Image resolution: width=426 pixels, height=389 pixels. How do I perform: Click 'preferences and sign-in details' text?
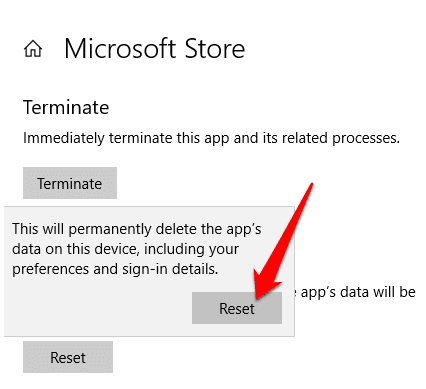point(115,269)
